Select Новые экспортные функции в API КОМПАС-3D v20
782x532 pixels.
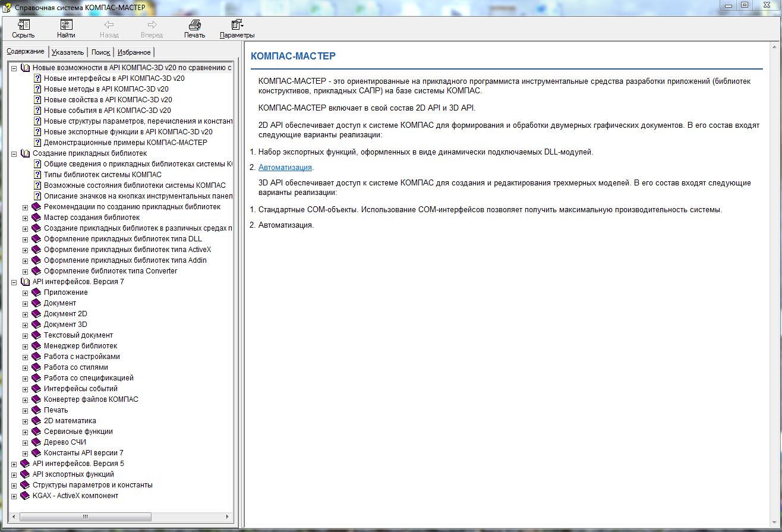128,132
